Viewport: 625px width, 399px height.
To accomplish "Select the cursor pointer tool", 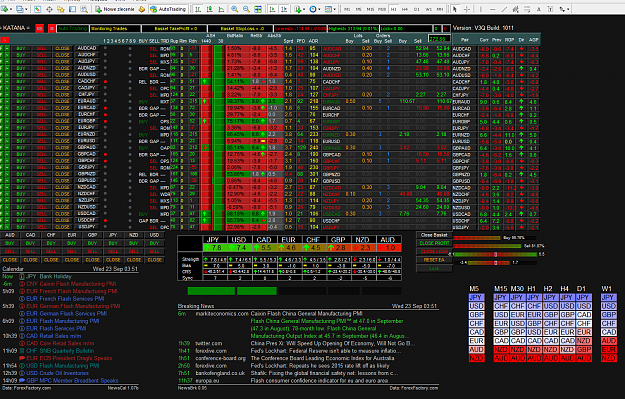I will 454,9.
